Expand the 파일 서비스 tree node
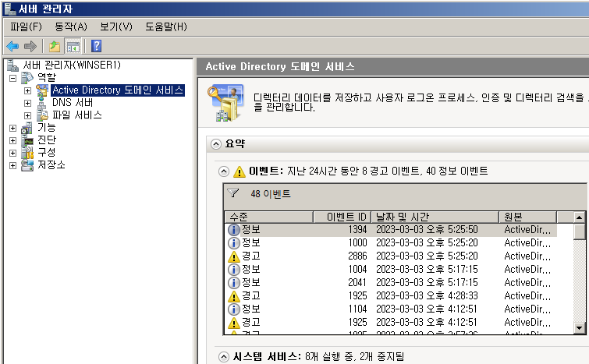589x364 pixels. [x=27, y=115]
